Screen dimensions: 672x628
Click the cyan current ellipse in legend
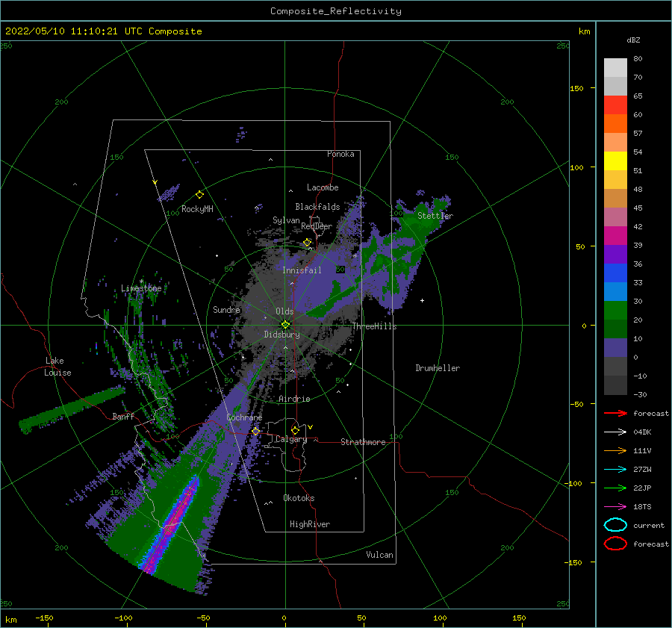tap(615, 525)
